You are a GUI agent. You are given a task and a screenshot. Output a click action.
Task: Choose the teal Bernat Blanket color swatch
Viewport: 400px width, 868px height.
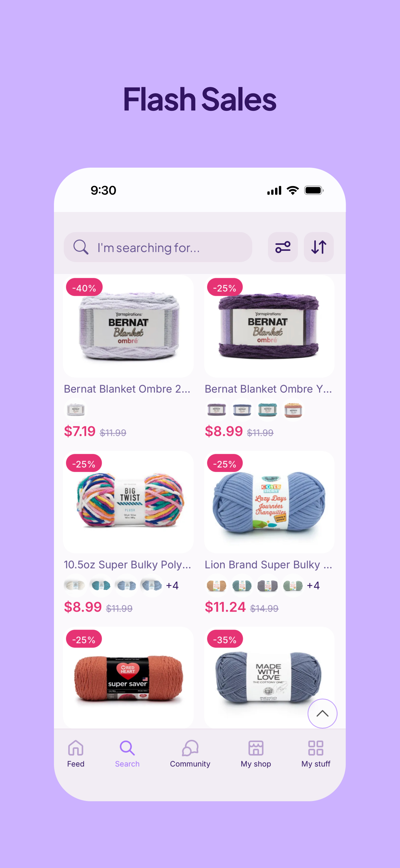268,409
